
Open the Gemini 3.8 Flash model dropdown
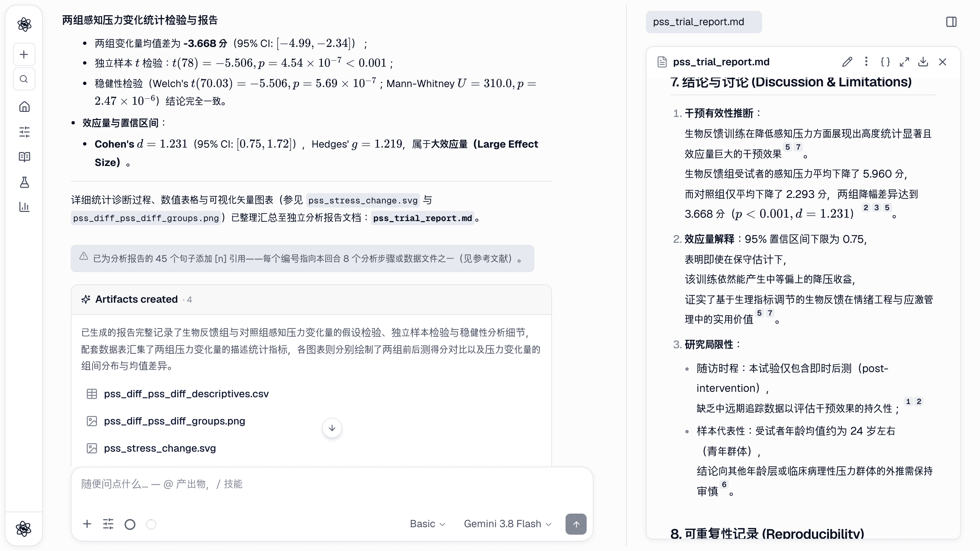point(507,524)
